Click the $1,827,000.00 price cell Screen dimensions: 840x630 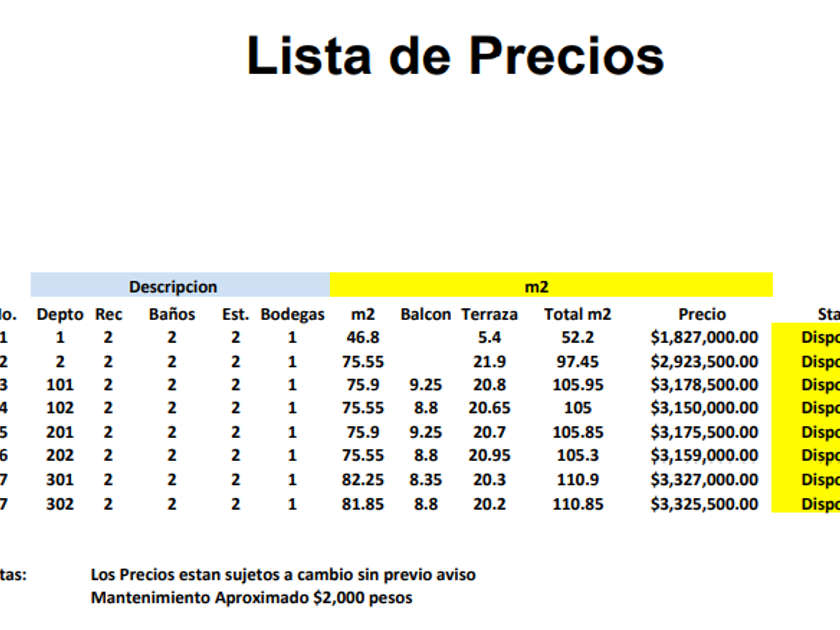coord(704,338)
